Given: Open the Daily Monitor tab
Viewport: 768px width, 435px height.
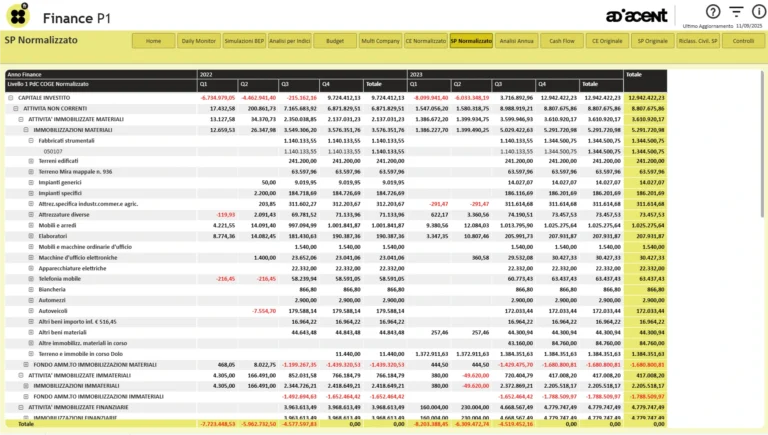Looking at the screenshot, I should coord(199,41).
